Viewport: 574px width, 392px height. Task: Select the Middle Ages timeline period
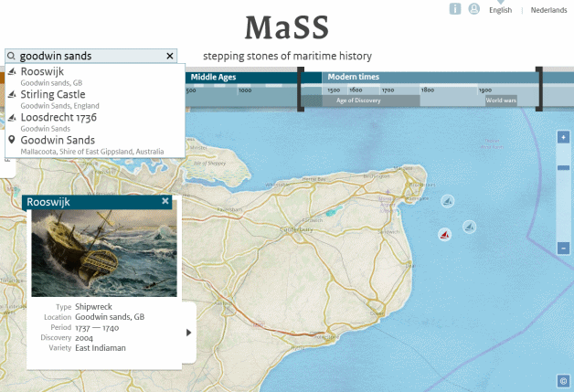pos(213,77)
